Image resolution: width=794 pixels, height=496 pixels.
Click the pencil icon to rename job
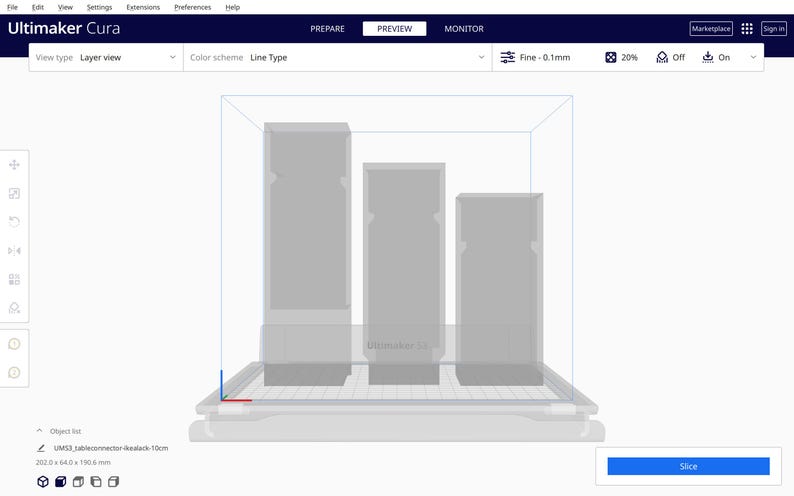point(41,448)
